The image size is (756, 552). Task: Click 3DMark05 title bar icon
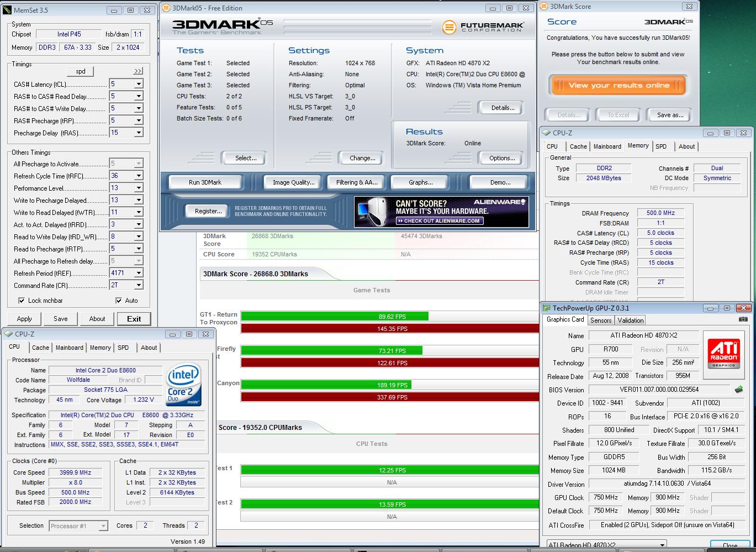(166, 8)
